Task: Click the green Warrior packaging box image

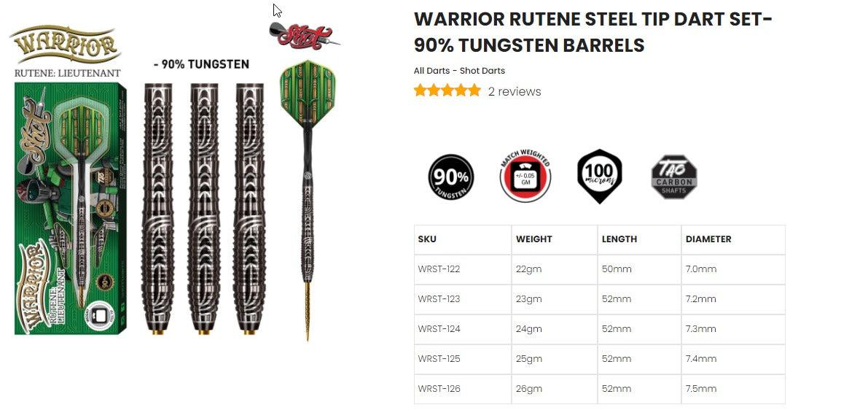Action: 70,209
